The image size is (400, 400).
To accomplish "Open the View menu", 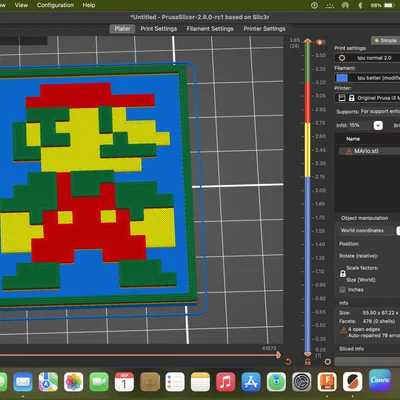I will coord(21,5).
